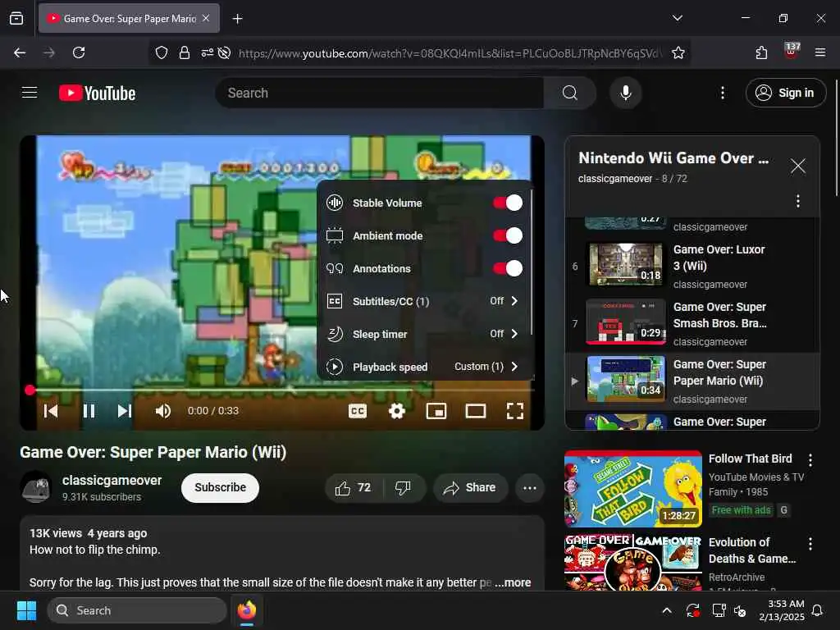Open tracking protection shield panel
Image resolution: width=840 pixels, height=630 pixels.
point(162,52)
